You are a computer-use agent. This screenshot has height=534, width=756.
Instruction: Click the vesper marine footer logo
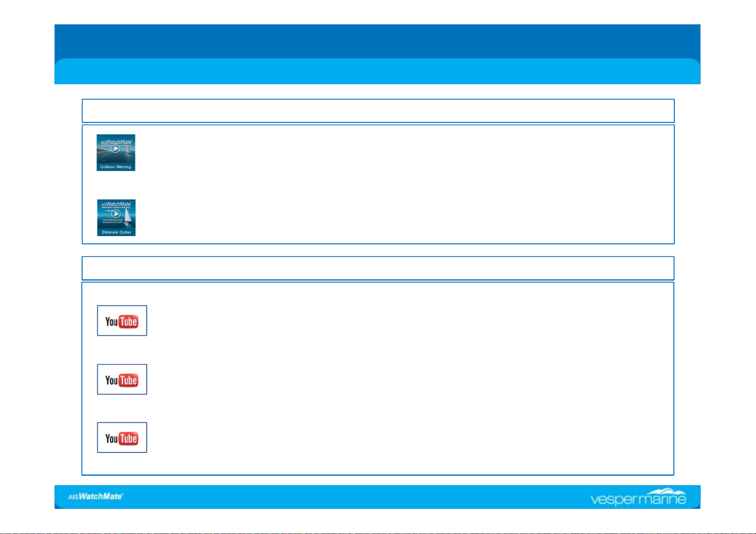(x=638, y=497)
